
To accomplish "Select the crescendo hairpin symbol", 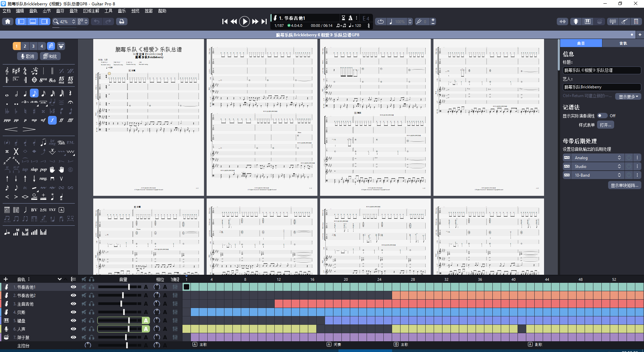I will pos(11,129).
